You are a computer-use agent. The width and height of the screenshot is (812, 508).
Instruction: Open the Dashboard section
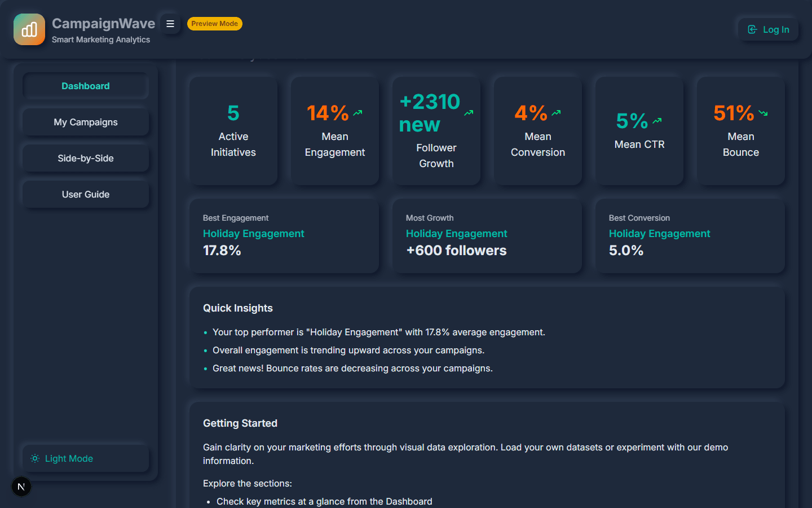(86, 86)
